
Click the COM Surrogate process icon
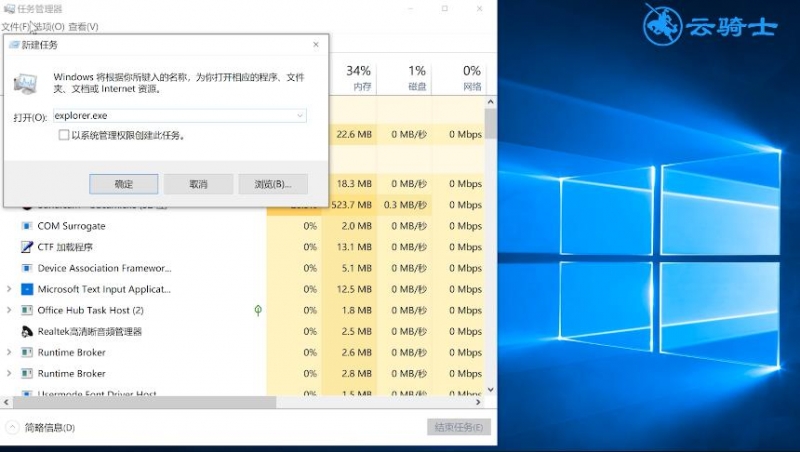[27, 226]
